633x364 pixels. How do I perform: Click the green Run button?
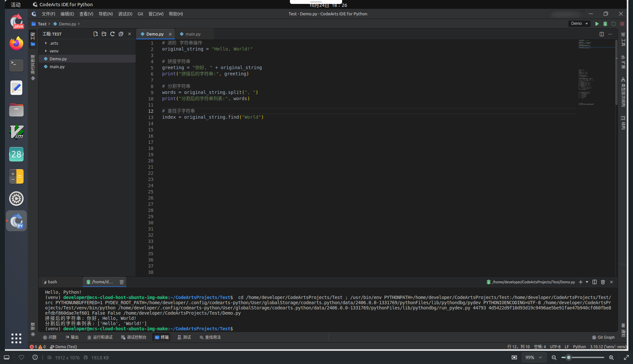pos(597,24)
